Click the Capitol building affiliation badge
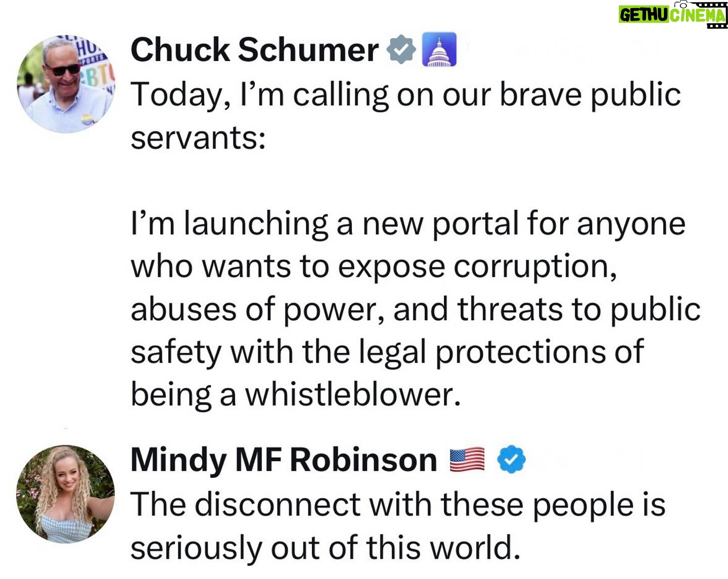Screen dimensions: 728x579 click(439, 50)
